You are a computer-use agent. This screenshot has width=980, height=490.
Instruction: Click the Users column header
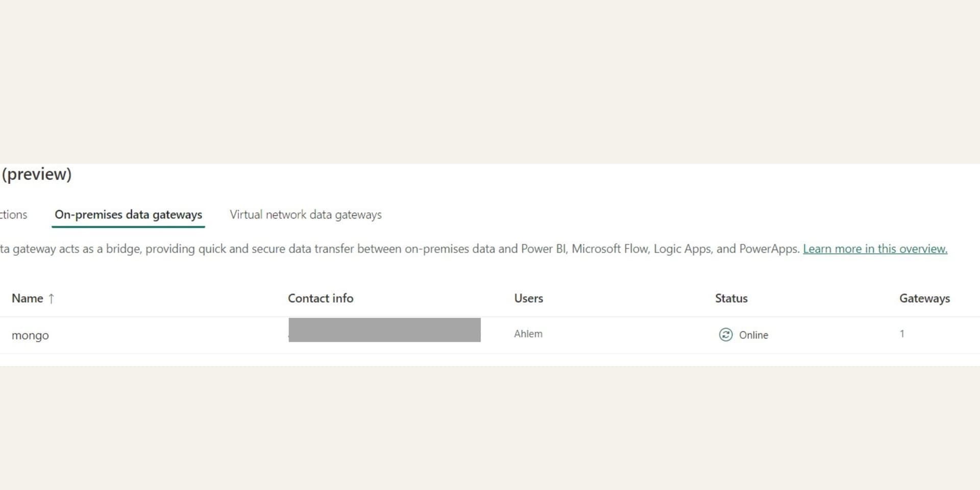point(528,299)
